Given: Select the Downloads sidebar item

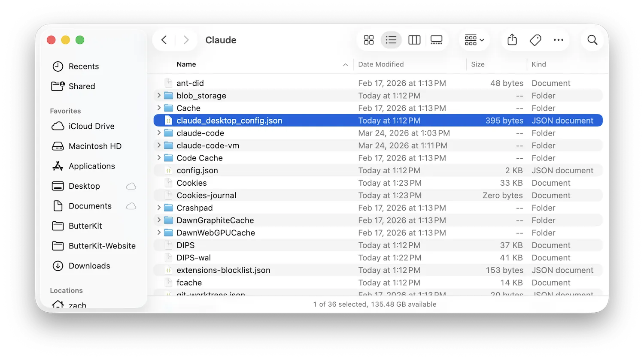Looking at the screenshot, I should (x=89, y=266).
